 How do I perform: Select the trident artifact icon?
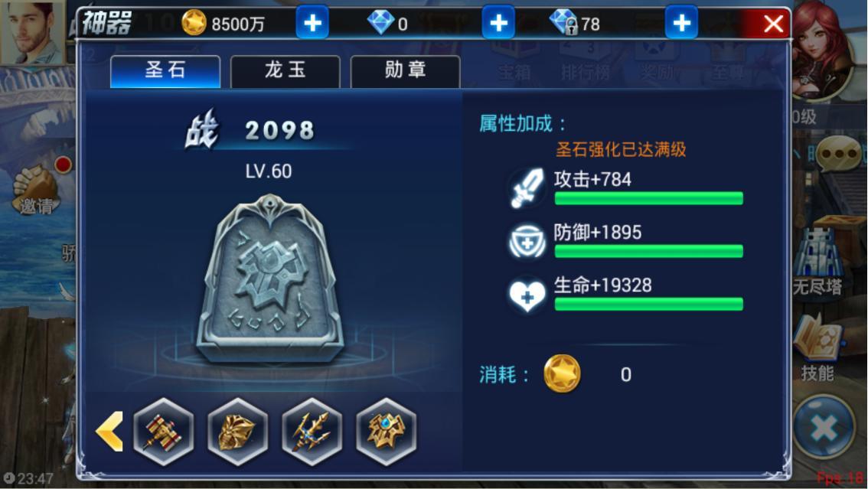tap(312, 432)
